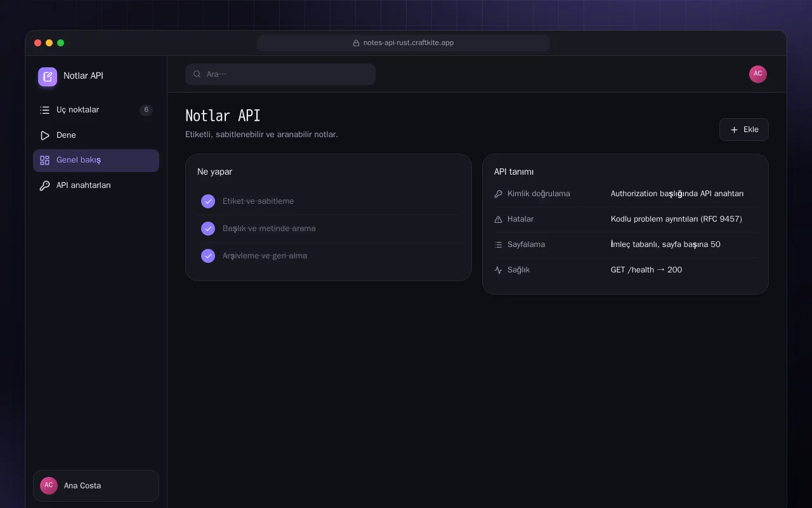Select the RFC 9457 problem details text
Image resolution: width=812 pixels, height=508 pixels.
click(x=676, y=219)
